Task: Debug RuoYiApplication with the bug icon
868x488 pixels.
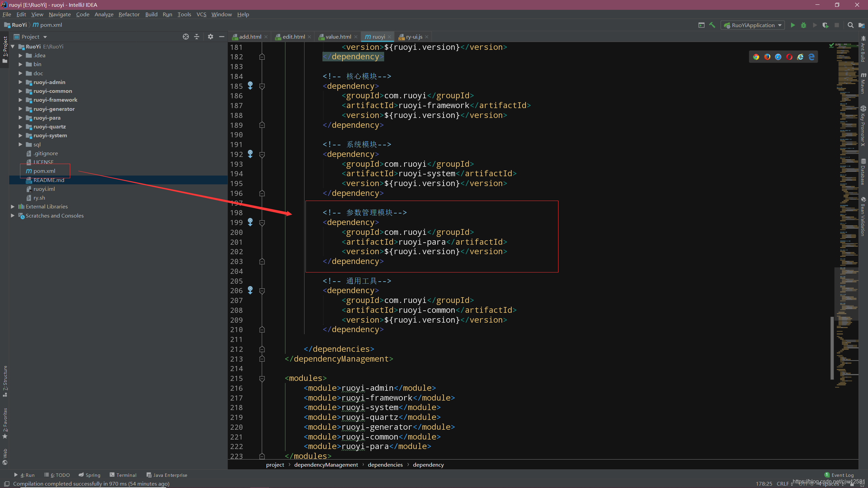Action: [804, 25]
